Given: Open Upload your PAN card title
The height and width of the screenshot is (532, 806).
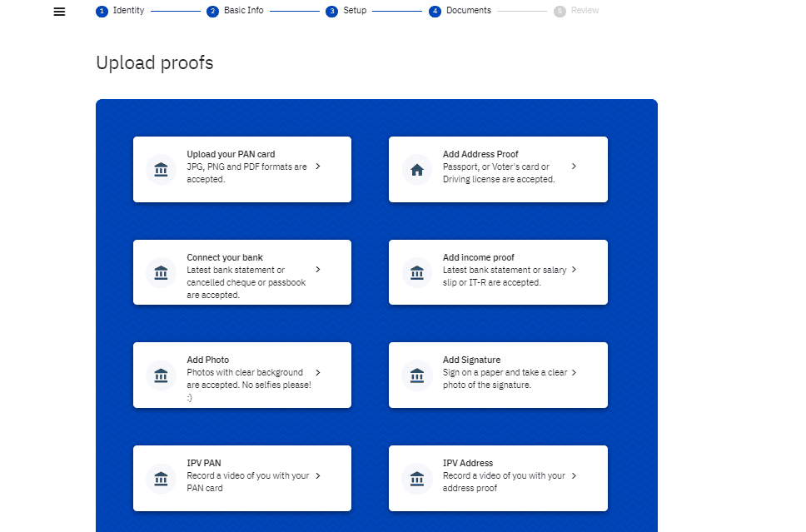Looking at the screenshot, I should [x=231, y=154].
